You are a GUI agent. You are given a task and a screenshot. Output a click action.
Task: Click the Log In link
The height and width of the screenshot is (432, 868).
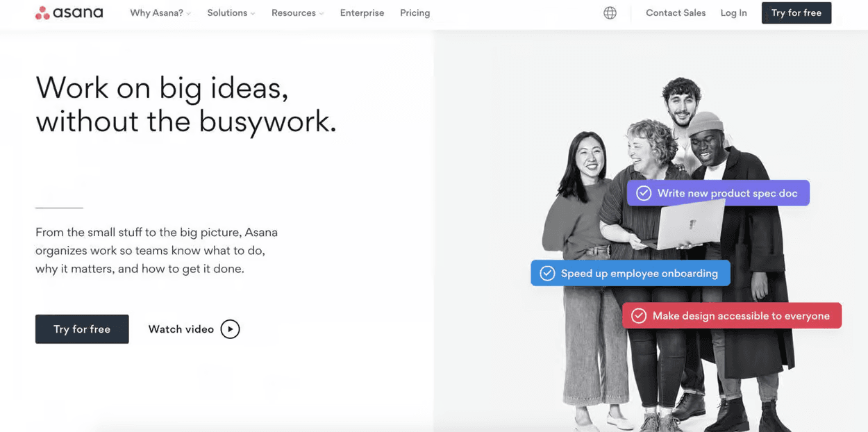tap(733, 13)
